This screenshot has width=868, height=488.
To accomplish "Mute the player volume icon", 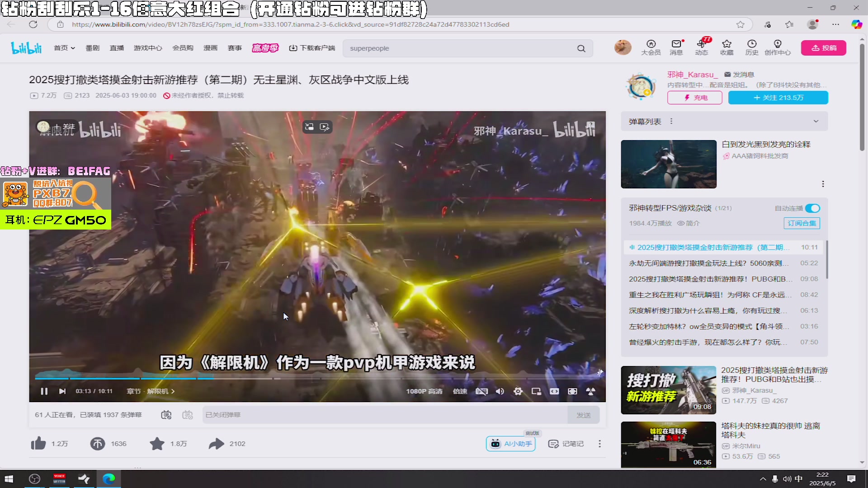I will click(x=500, y=391).
